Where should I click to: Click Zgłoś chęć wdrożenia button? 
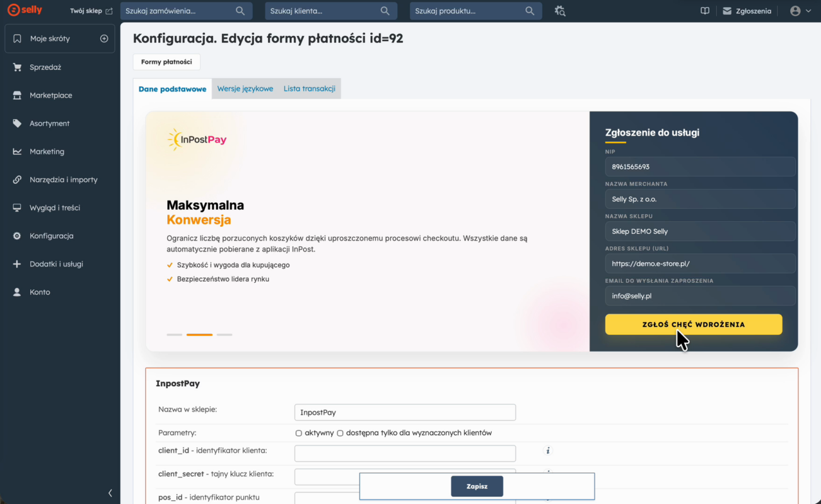click(694, 324)
